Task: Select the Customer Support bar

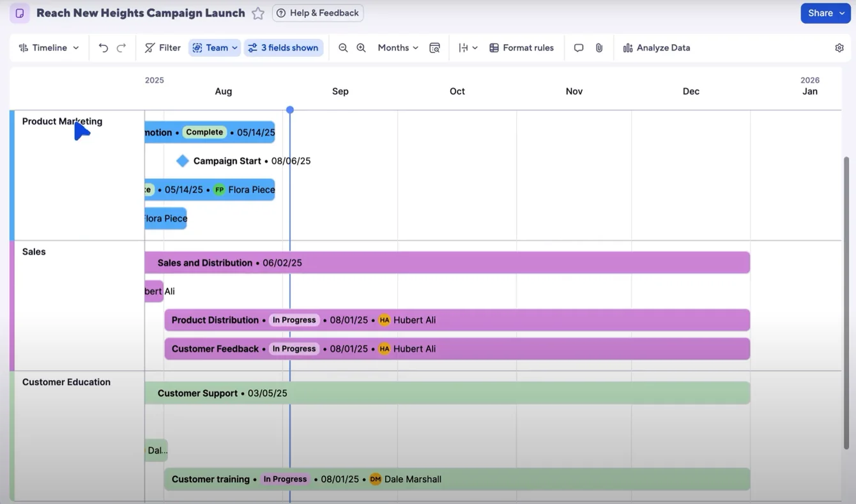Action: [447, 393]
